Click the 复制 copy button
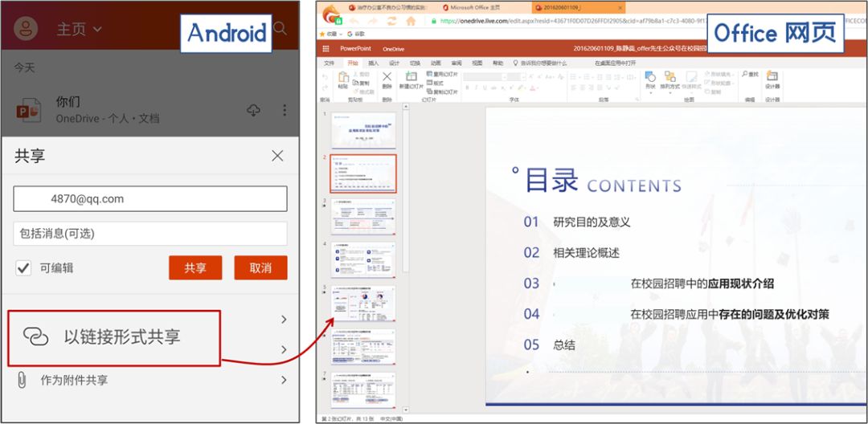Image resolution: width=868 pixels, height=424 pixels. pos(361,83)
